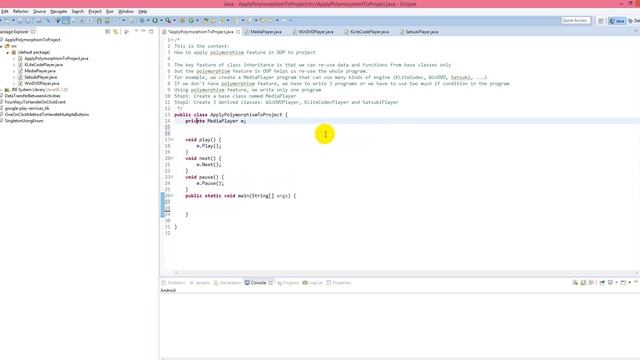The image size is (640, 360).
Task: Switch to the WinDVDPlayer.java editor tab
Action: coord(316,31)
